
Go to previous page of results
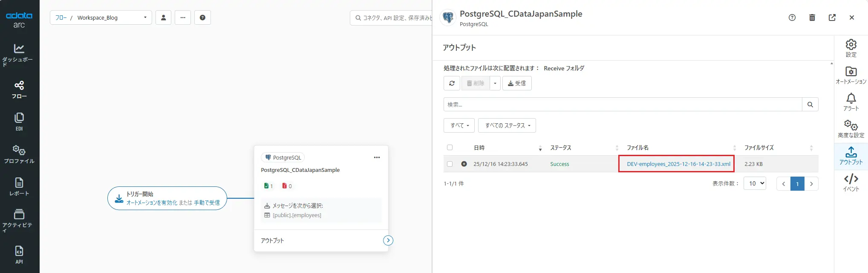pos(784,184)
